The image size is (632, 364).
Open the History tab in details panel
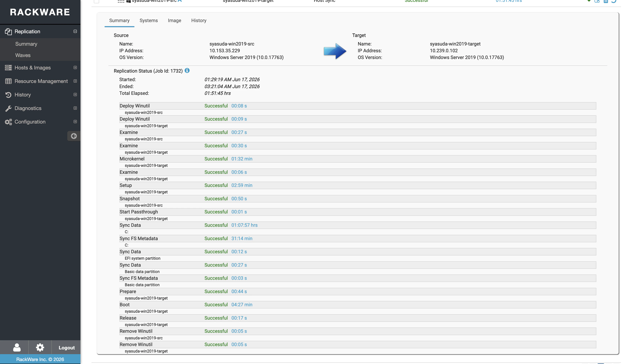click(x=199, y=20)
